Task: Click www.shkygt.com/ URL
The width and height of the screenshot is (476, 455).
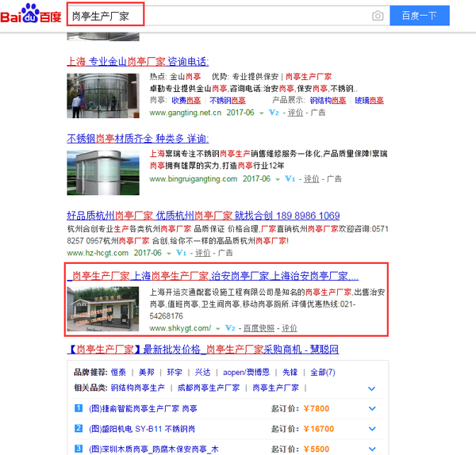Action: 180,328
